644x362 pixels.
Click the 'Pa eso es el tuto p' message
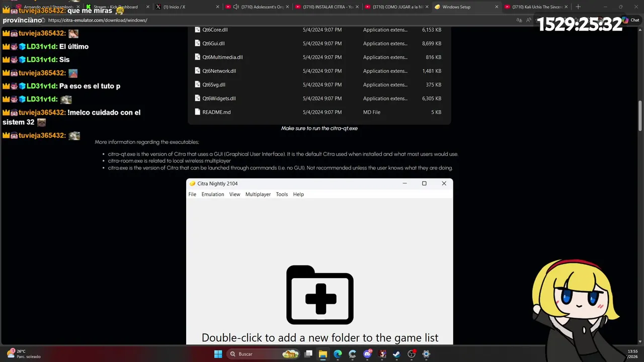[x=90, y=86]
